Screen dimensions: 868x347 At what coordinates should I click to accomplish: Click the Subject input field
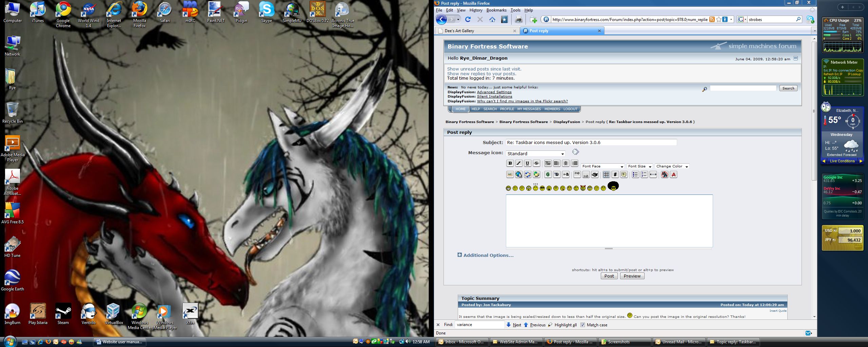point(591,142)
